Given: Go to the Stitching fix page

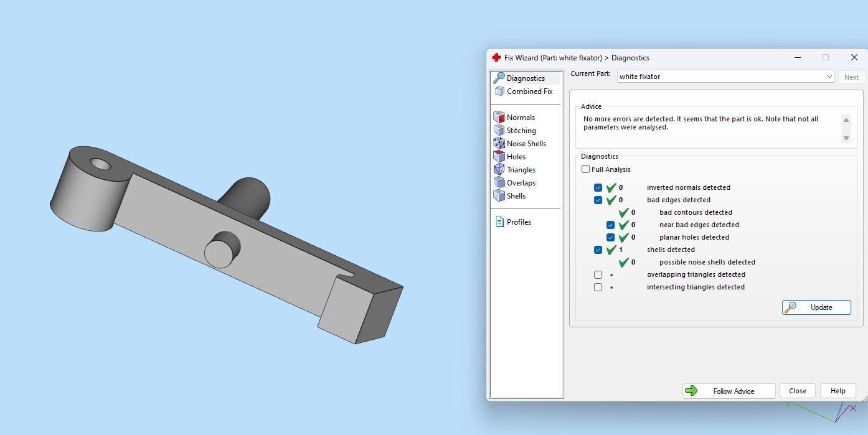Looking at the screenshot, I should pos(521,131).
